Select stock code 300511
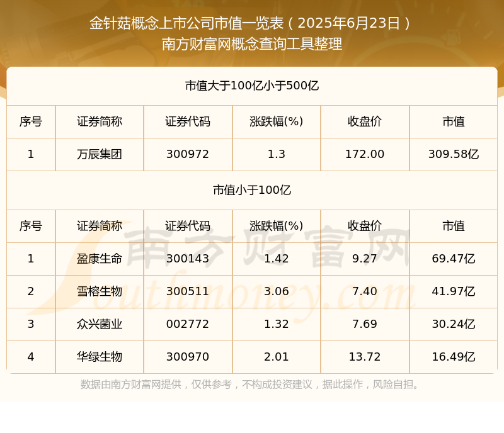Viewport: 504px width, 433px height. tap(188, 291)
